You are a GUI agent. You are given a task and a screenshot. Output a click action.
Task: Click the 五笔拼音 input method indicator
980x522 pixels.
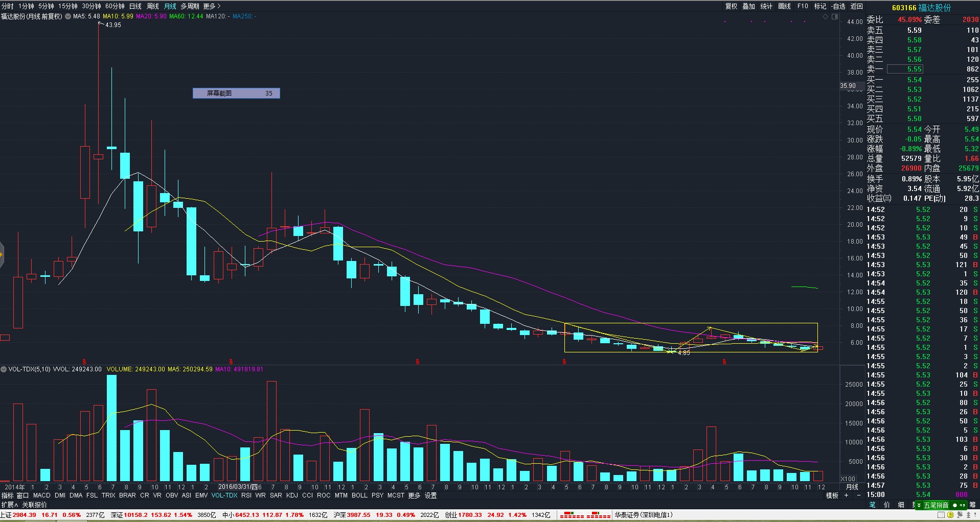tap(936, 505)
